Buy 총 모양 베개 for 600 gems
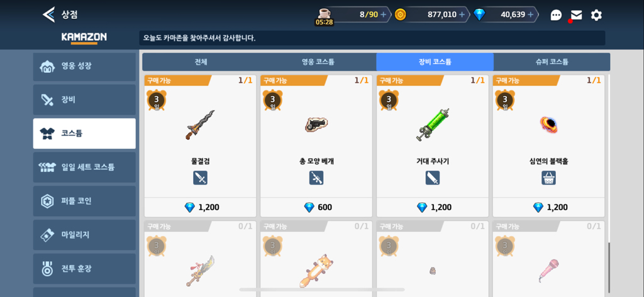Screen dimensions: 644x297 pyautogui.click(x=316, y=207)
